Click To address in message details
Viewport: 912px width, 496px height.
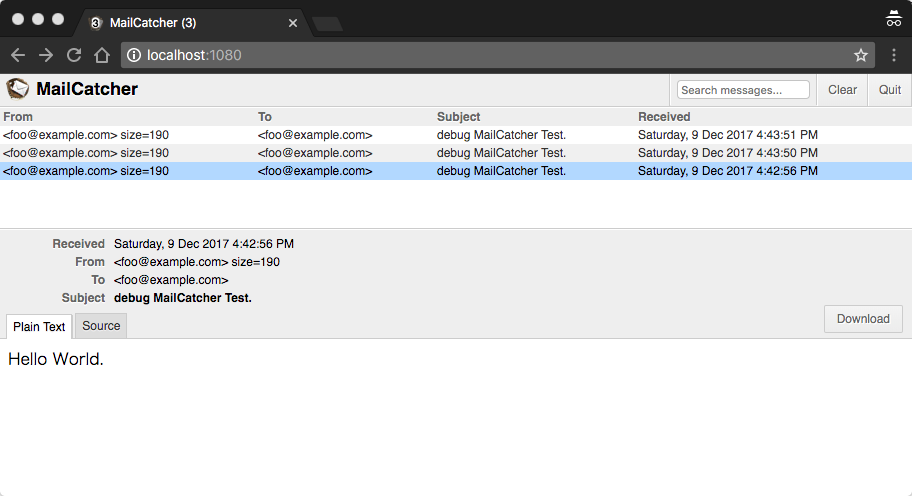point(171,280)
